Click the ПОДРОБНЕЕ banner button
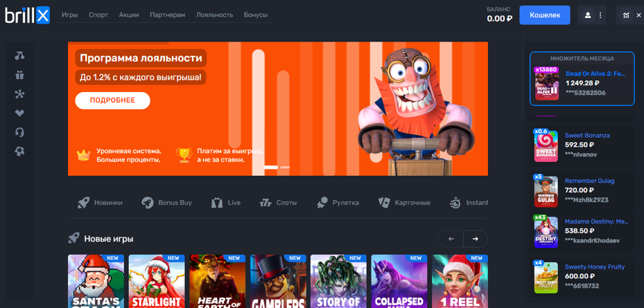This screenshot has width=644, height=308. click(112, 100)
